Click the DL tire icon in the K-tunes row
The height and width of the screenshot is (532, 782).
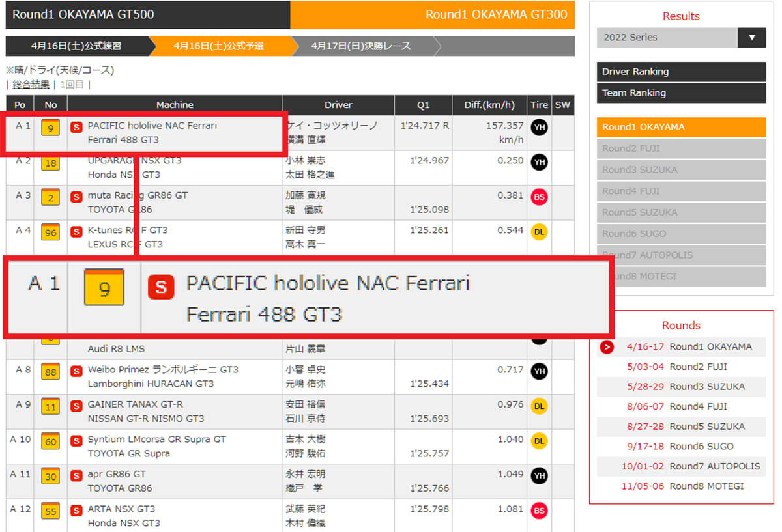click(x=539, y=232)
